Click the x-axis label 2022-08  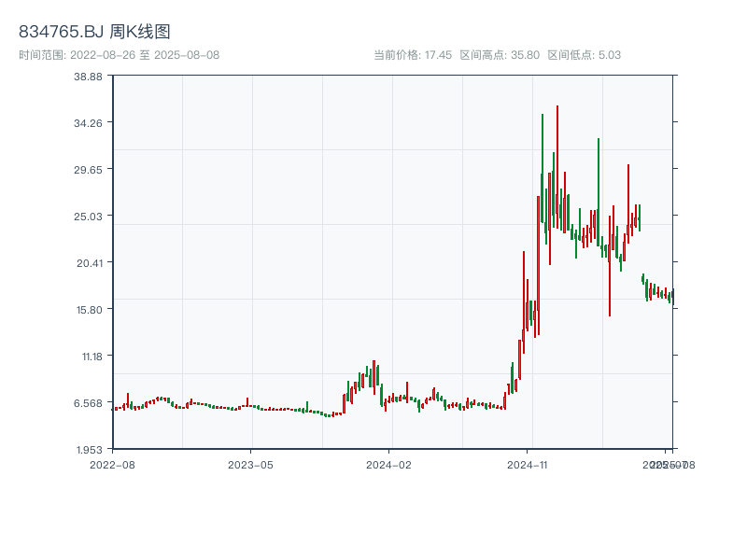[112, 465]
